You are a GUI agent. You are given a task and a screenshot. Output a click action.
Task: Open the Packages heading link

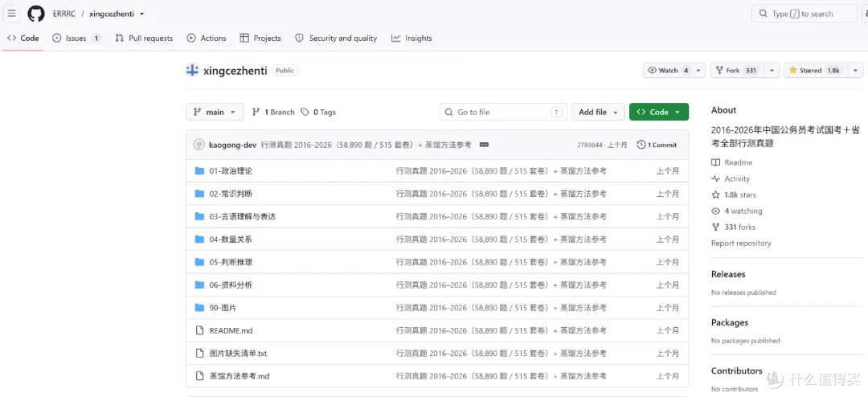[x=730, y=322]
